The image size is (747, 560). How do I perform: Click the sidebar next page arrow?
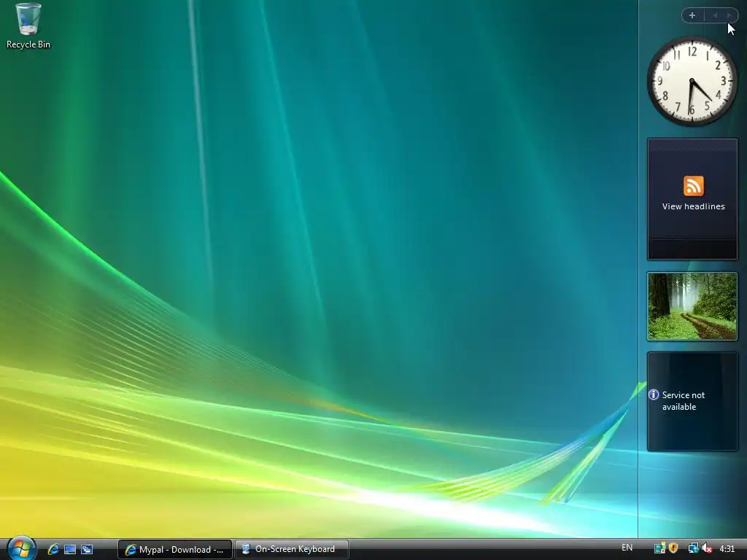729,15
